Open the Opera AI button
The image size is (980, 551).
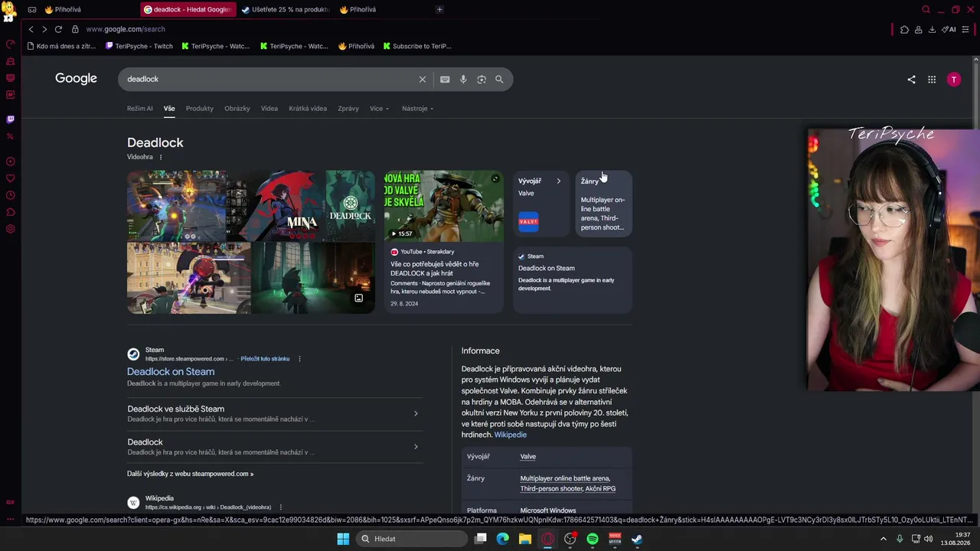(949, 29)
